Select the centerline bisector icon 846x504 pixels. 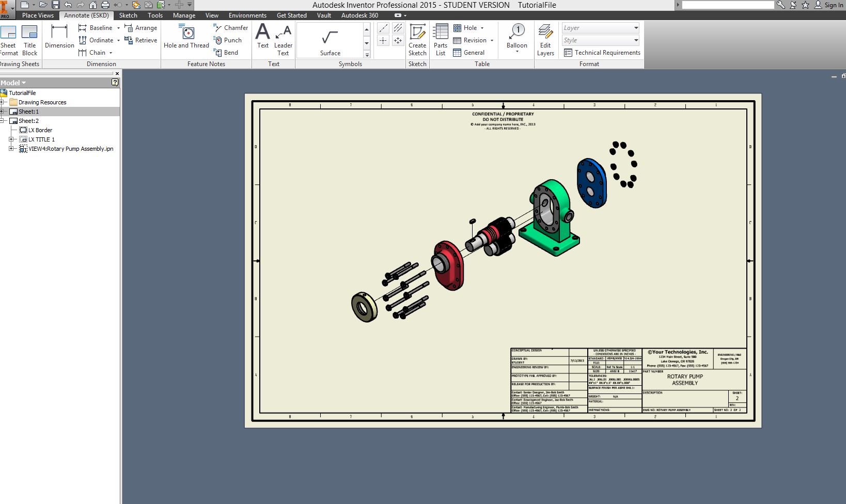[x=398, y=28]
